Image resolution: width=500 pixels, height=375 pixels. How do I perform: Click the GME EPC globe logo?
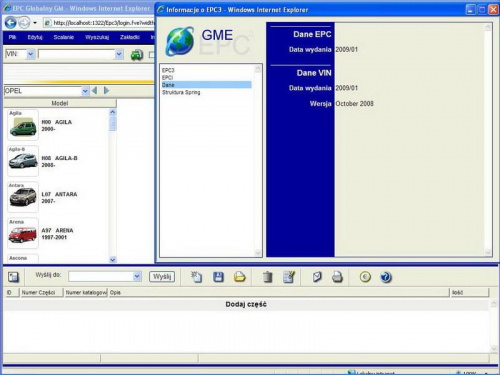(x=180, y=41)
